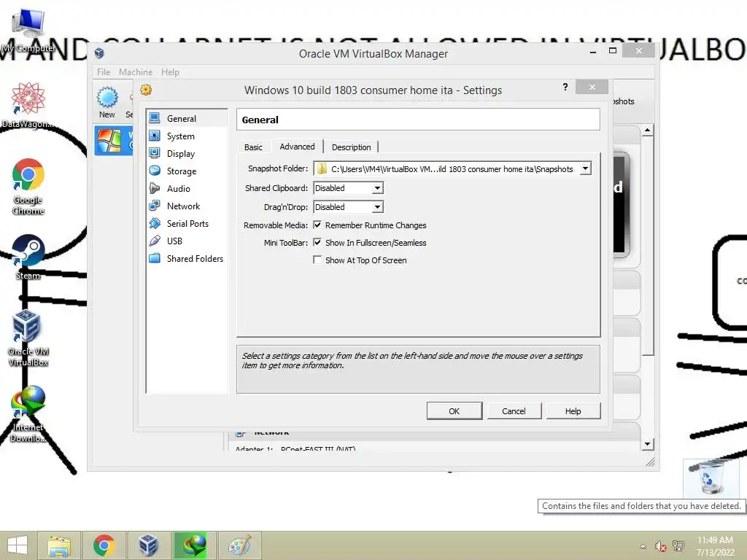Click the manager details vertical scrollbar thumb
This screenshot has width=747, height=560.
[648, 246]
